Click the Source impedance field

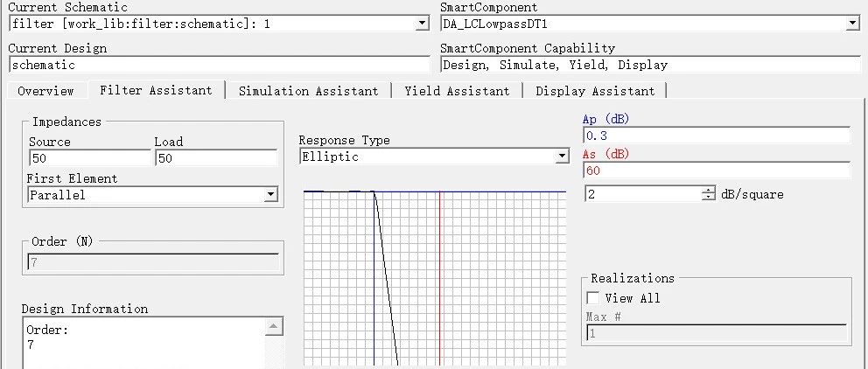tap(88, 158)
